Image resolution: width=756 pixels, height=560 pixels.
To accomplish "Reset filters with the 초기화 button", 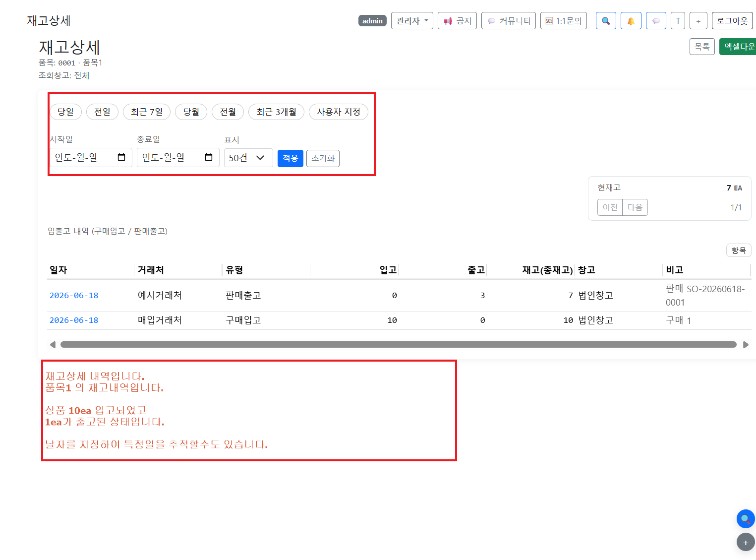I will click(323, 158).
